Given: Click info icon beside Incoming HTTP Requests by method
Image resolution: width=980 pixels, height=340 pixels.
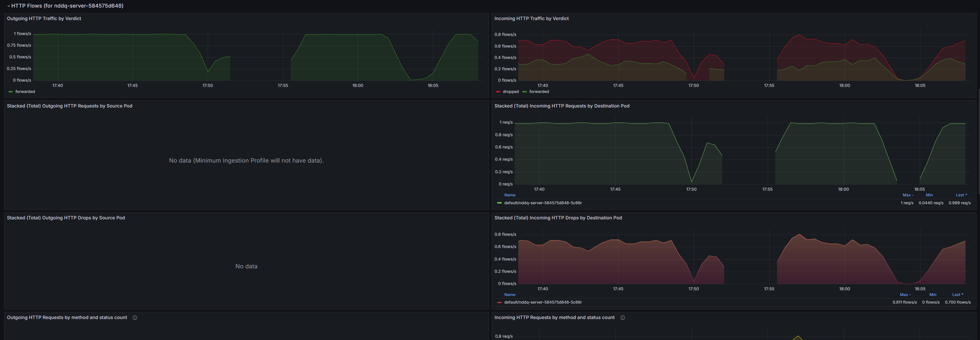Looking at the screenshot, I should (622, 318).
